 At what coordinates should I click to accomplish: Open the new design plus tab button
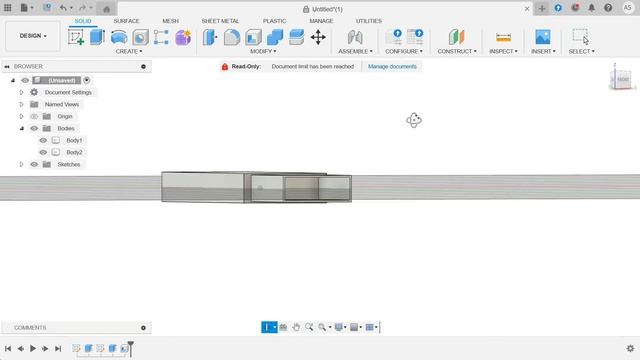(542, 9)
